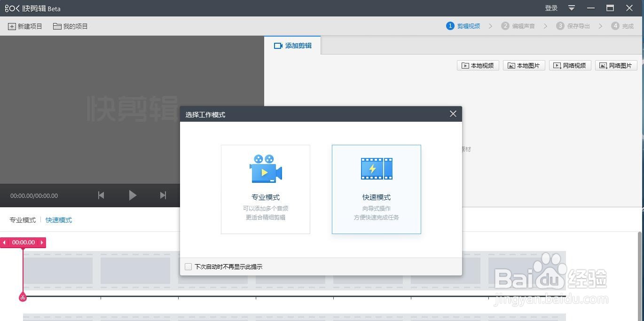Switch the timeline to 专业模式
This screenshot has height=321, width=644.
[23, 220]
